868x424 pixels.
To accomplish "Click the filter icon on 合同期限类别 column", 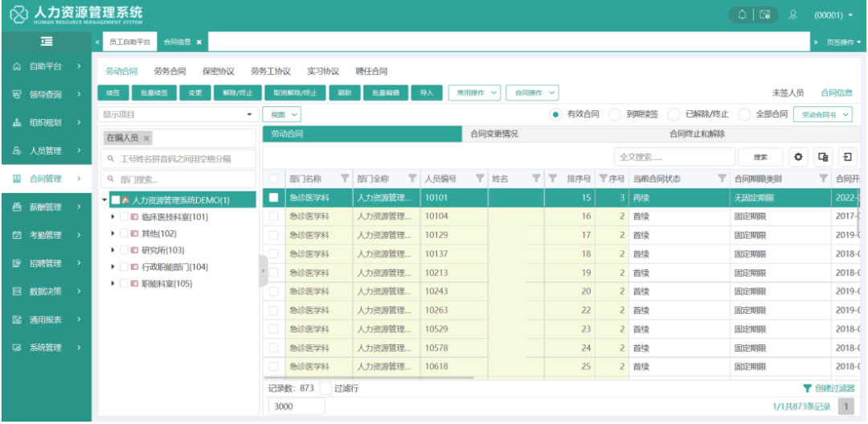I will pyautogui.click(x=823, y=179).
